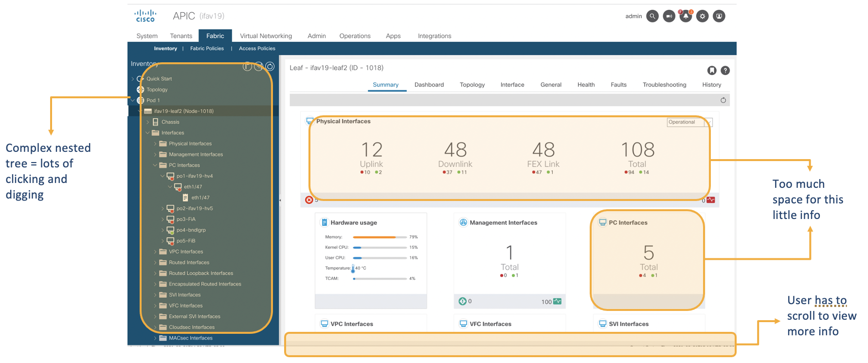Click the Memory usage bar at 79%
This screenshot has width=868, height=363.
pyautogui.click(x=380, y=237)
